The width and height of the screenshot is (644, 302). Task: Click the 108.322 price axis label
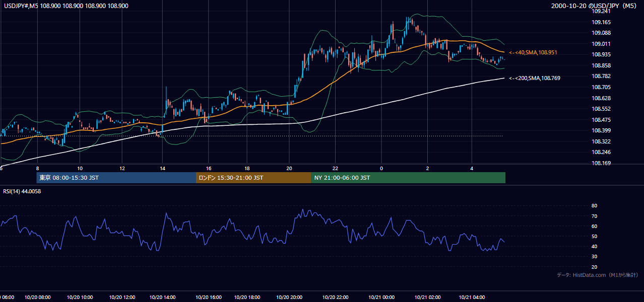click(x=601, y=141)
